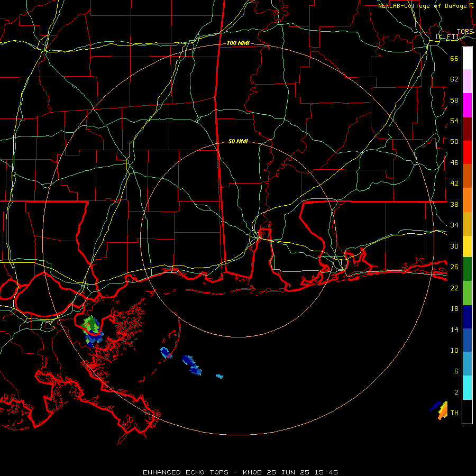Click the "54" scale value

[x=454, y=121]
